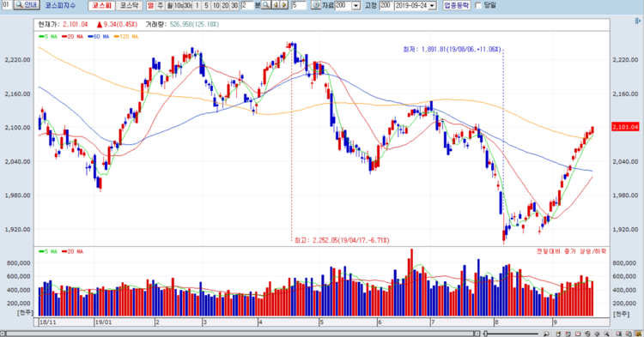The width and height of the screenshot is (644, 337).
Task: Open the 자료 200 count dropdown
Action: (356, 6)
